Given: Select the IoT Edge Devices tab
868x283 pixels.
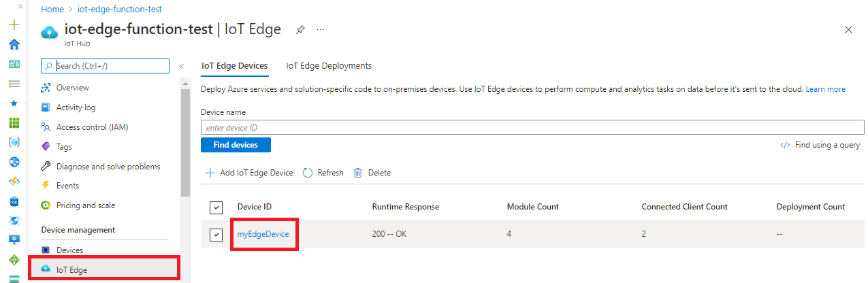Looking at the screenshot, I should (x=234, y=66).
